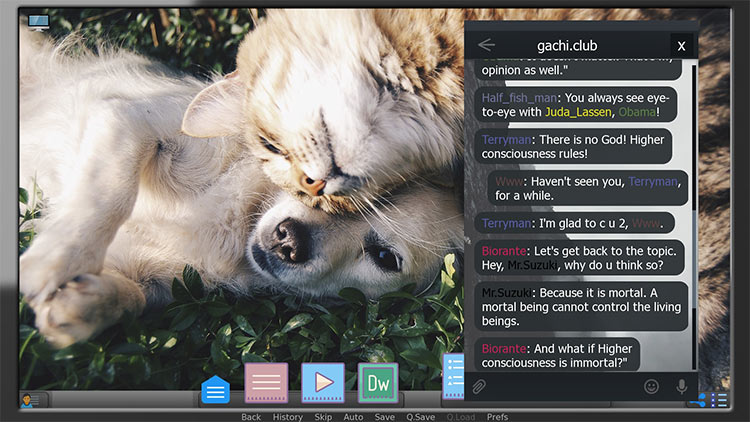
Task: Open the blue checklist dock icon
Action: pyautogui.click(x=452, y=377)
